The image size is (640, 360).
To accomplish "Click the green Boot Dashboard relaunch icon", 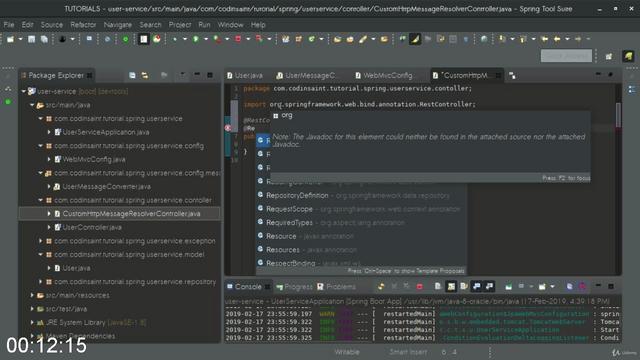I will coord(125,39).
